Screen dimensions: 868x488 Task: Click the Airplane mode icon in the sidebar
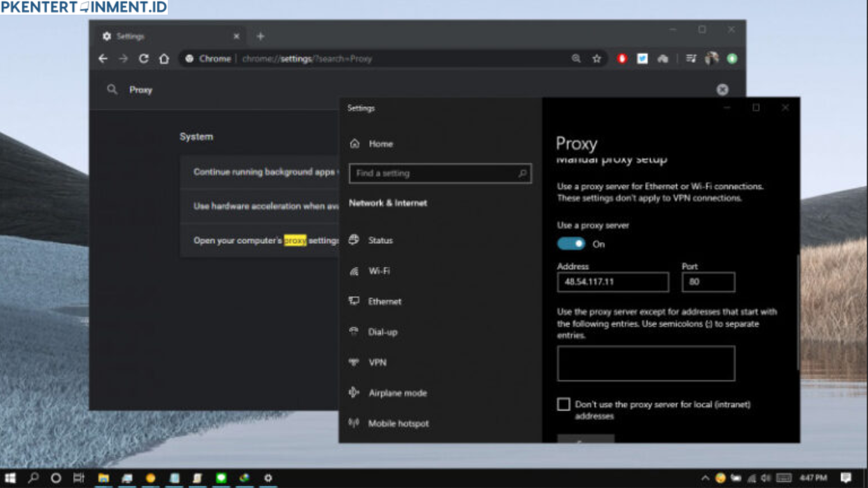tap(354, 393)
